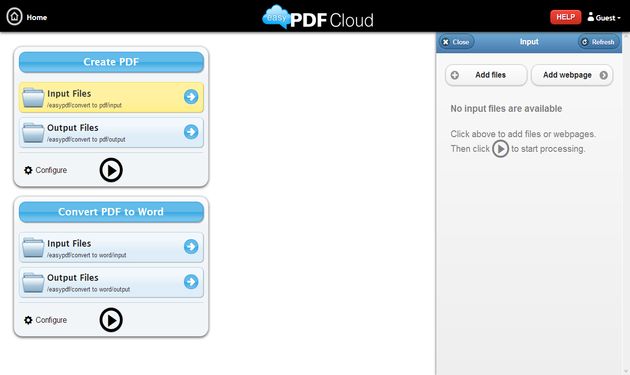Start the Convert PDF to Word play button
The width and height of the screenshot is (630, 375).
click(111, 320)
